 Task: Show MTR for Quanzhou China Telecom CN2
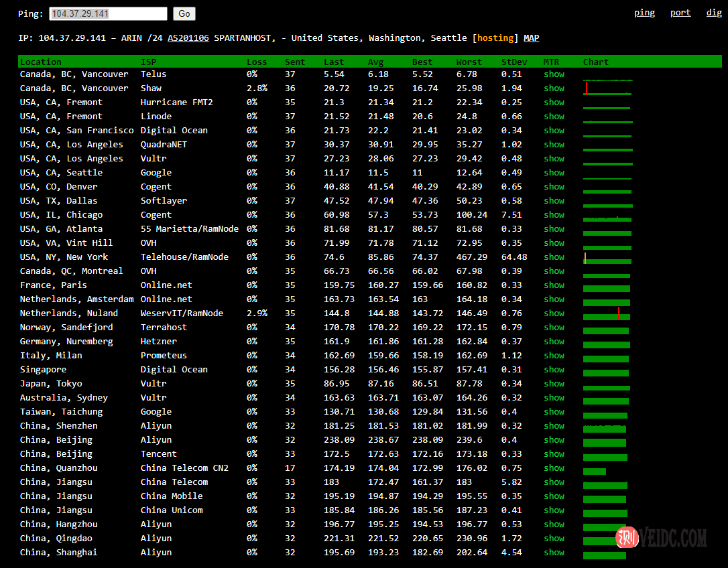pos(554,468)
